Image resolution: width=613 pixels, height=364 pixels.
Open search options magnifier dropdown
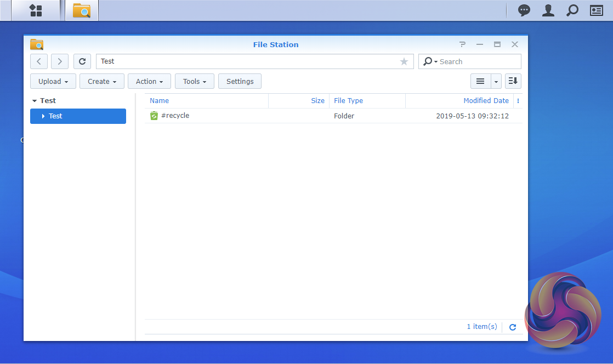coord(430,61)
